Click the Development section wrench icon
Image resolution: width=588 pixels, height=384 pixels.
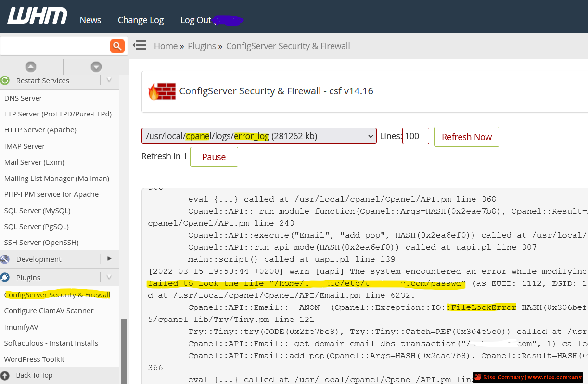5,259
